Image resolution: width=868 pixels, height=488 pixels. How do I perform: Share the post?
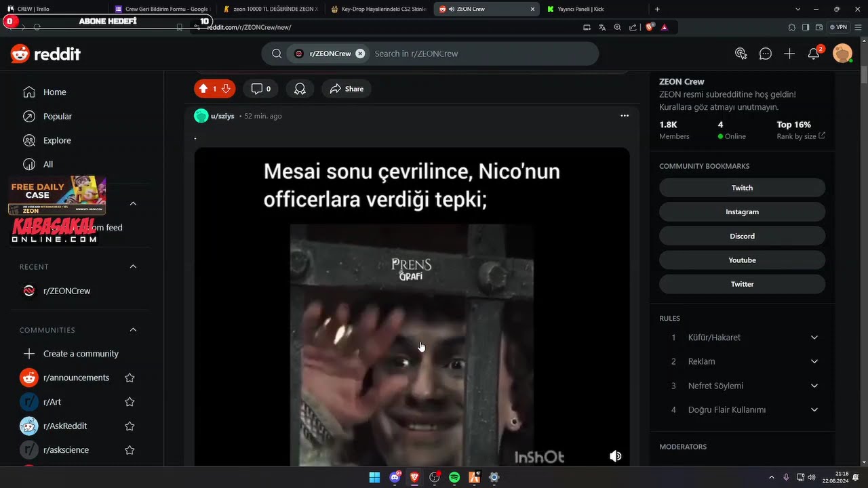(x=347, y=89)
